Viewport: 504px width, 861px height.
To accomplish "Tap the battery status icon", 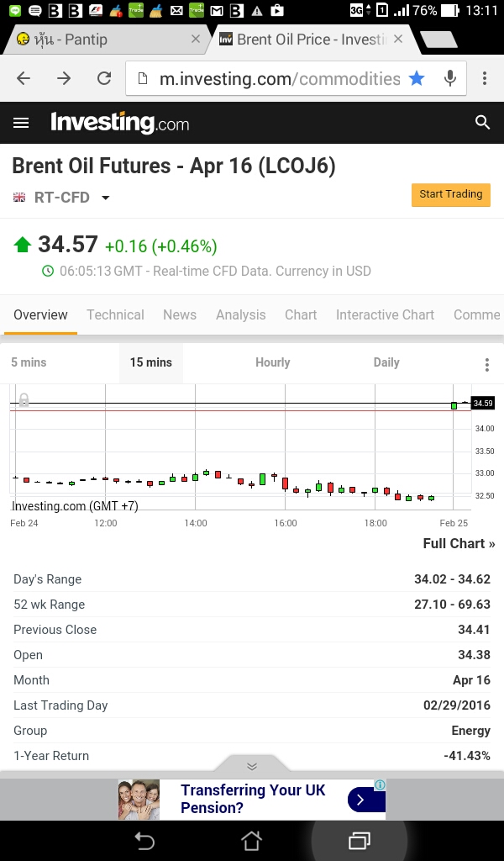I will point(449,10).
